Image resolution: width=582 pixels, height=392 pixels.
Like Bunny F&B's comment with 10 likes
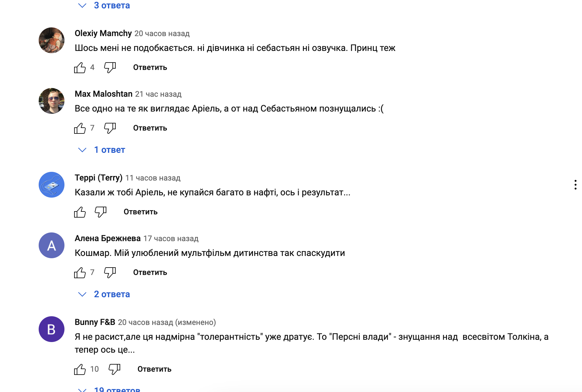(x=80, y=369)
